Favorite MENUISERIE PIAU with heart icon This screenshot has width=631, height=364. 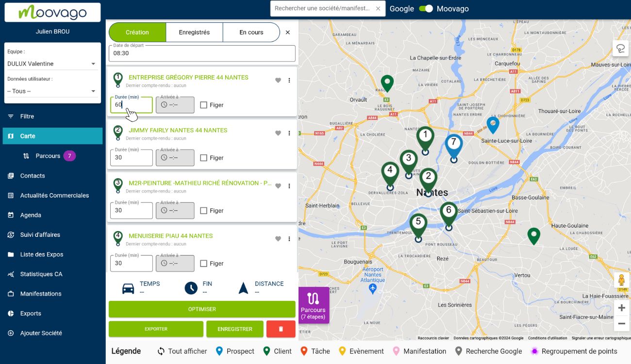point(278,239)
